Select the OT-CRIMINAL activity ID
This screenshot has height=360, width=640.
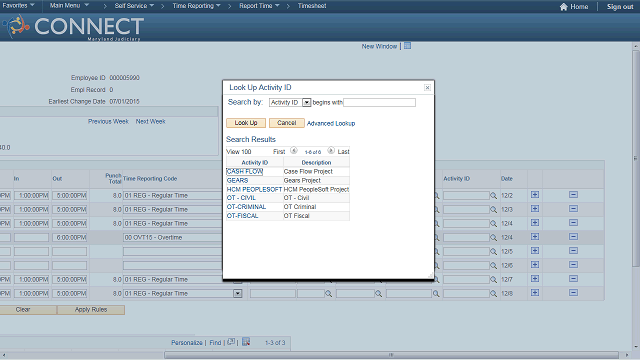(246, 207)
